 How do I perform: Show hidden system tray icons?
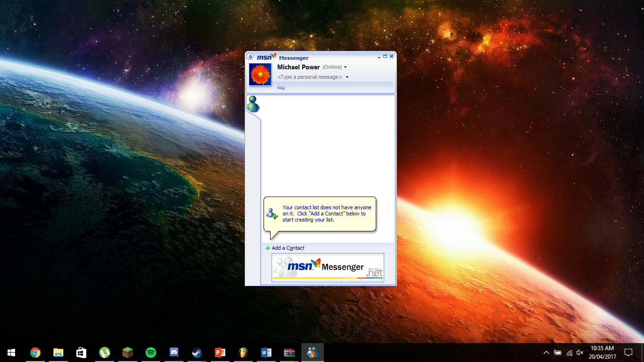coord(546,353)
